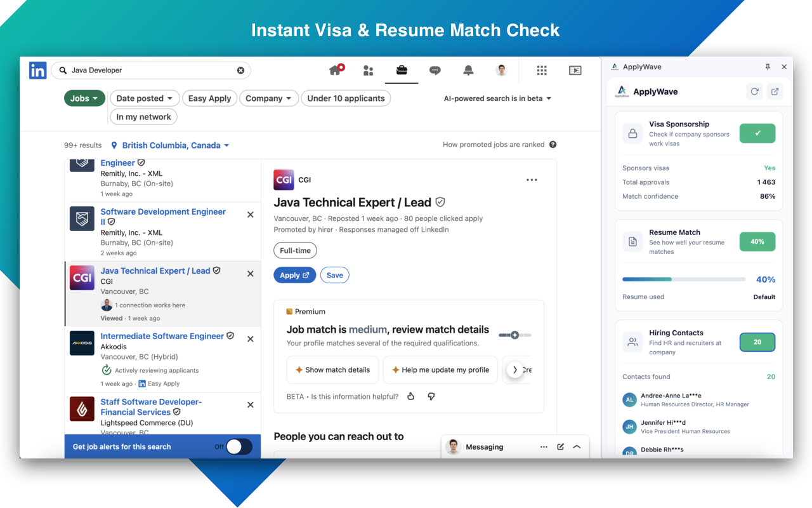This screenshot has width=812, height=508.
Task: Click the resume match progress bar
Action: [x=684, y=279]
